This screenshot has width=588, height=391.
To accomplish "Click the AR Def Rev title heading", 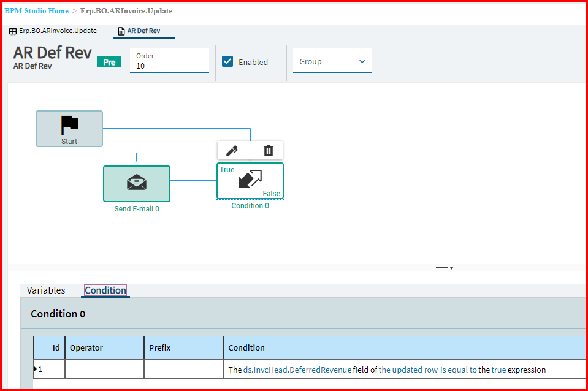I will 53,53.
